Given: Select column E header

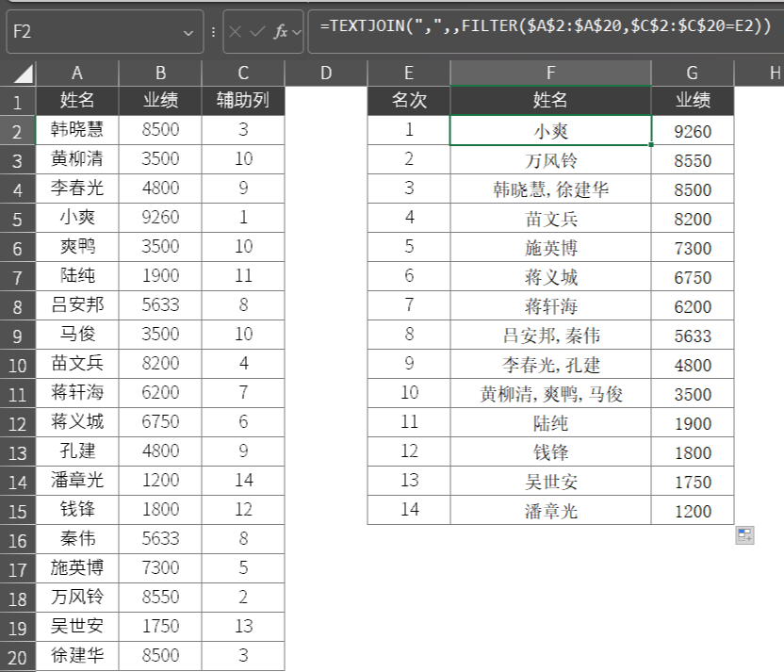Looking at the screenshot, I should 409,73.
